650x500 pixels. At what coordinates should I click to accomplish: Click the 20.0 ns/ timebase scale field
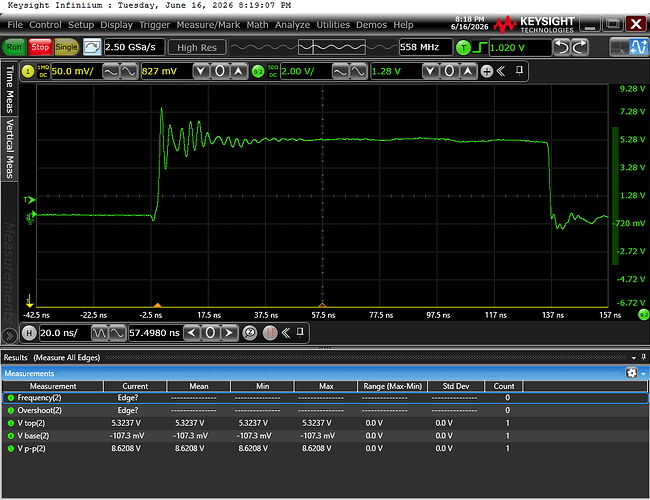click(65, 333)
